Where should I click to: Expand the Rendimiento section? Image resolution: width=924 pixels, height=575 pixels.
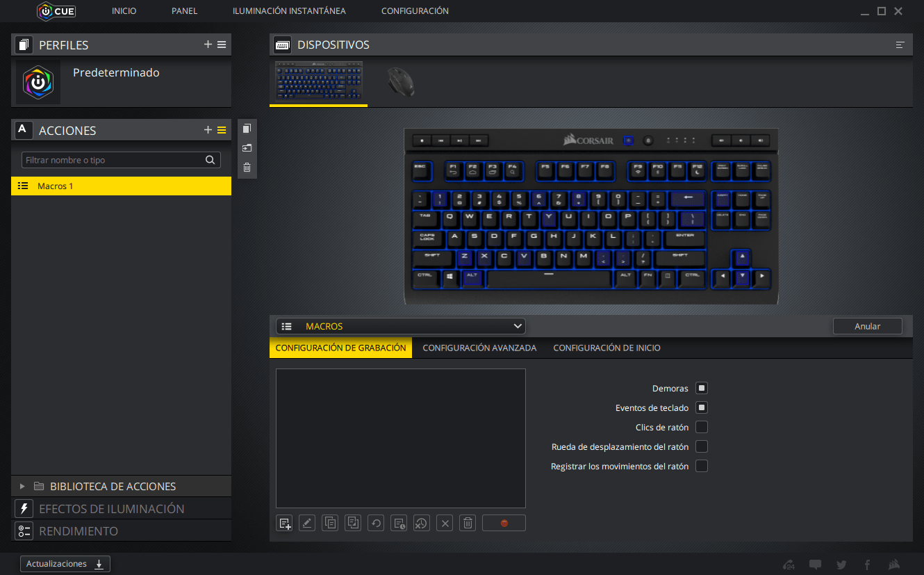121,531
